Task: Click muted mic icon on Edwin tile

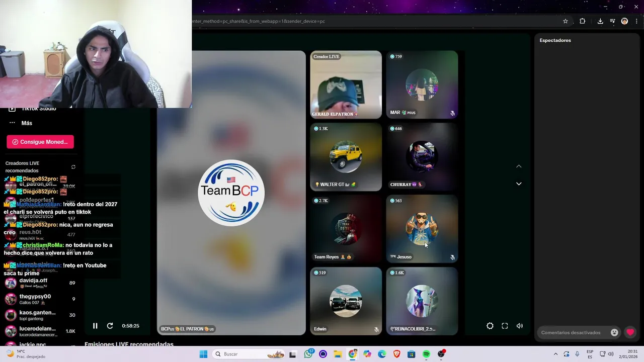Action: coord(376,329)
